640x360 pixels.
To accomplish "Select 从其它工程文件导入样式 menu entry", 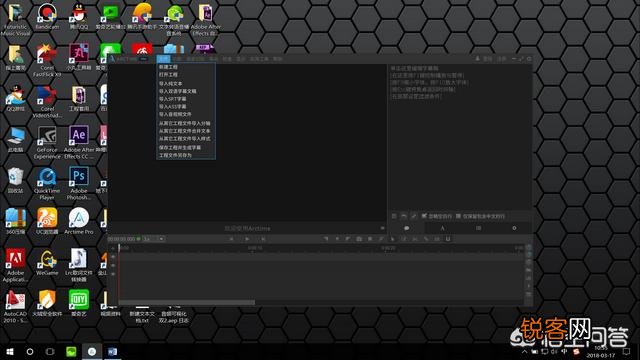I will (186, 139).
